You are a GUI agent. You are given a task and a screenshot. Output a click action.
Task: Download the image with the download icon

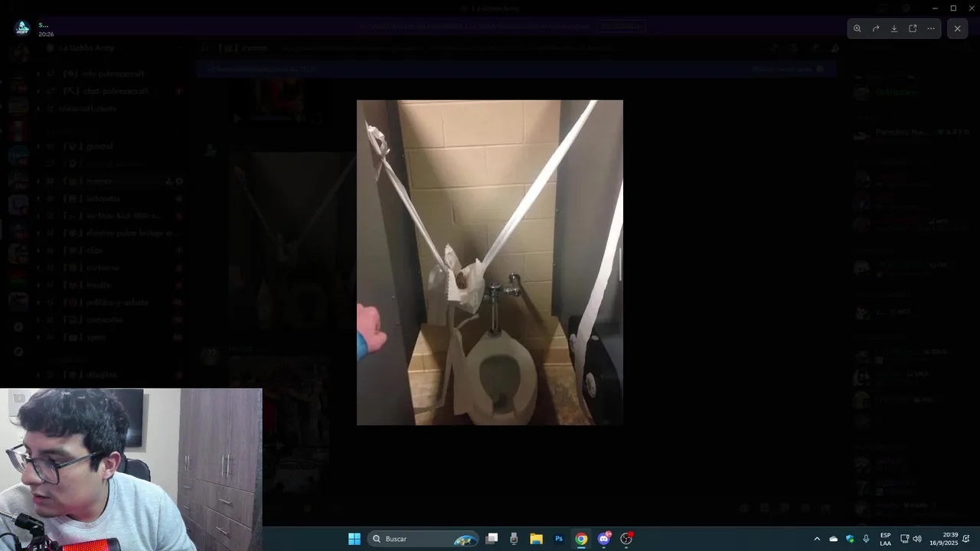pos(894,28)
